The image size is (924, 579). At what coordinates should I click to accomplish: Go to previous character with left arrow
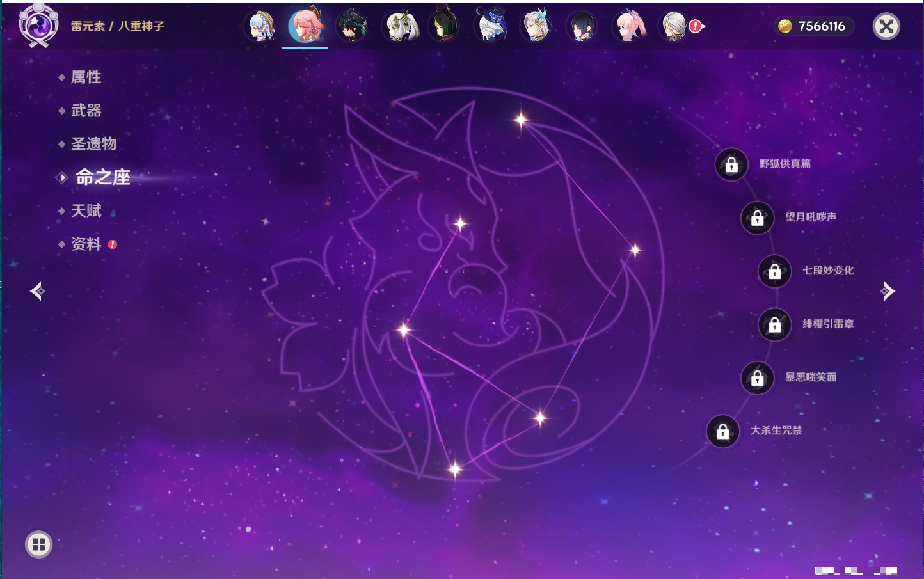pyautogui.click(x=37, y=291)
